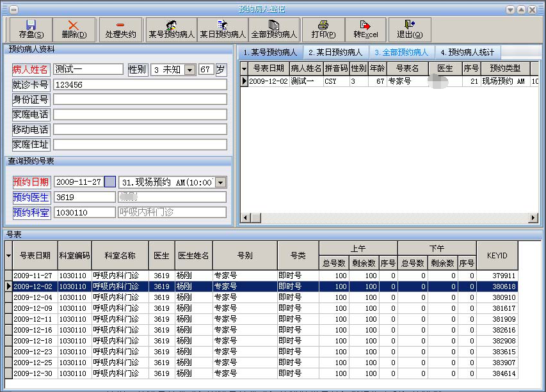Click the 身份证号 input field
Viewport: 546px width, 392px height.
(140, 100)
